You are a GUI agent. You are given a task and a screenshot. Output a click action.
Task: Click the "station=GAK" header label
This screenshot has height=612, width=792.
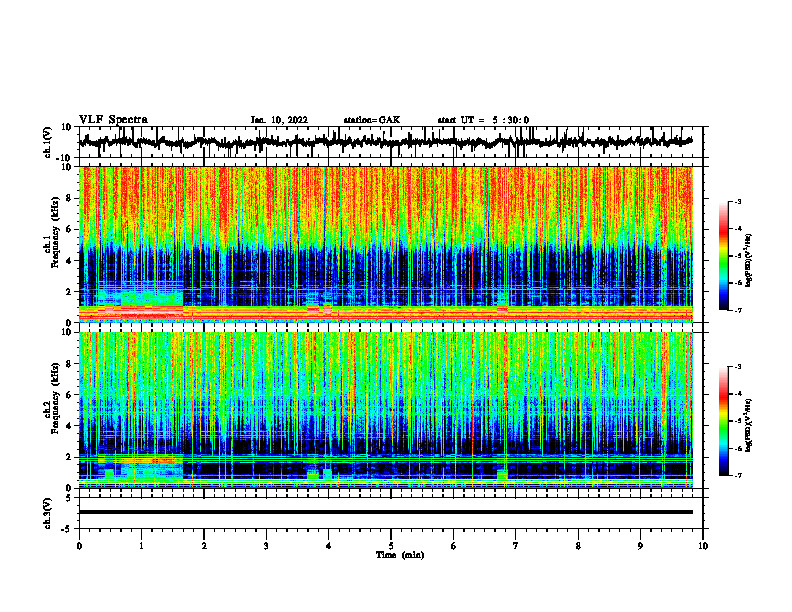372,120
